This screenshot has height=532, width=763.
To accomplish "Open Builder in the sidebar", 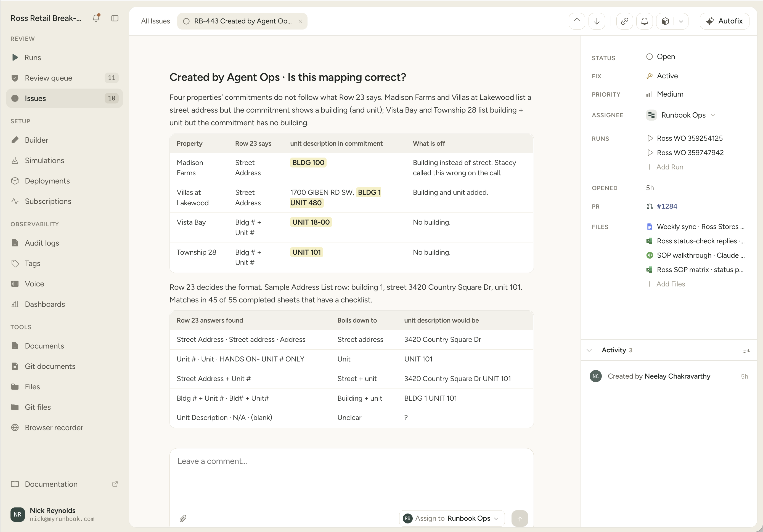I will (x=65, y=140).
